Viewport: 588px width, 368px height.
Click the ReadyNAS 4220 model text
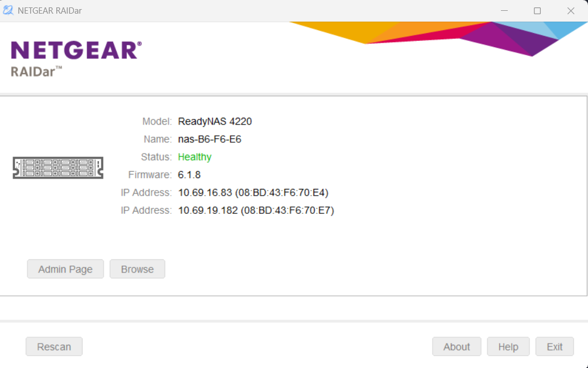point(215,121)
